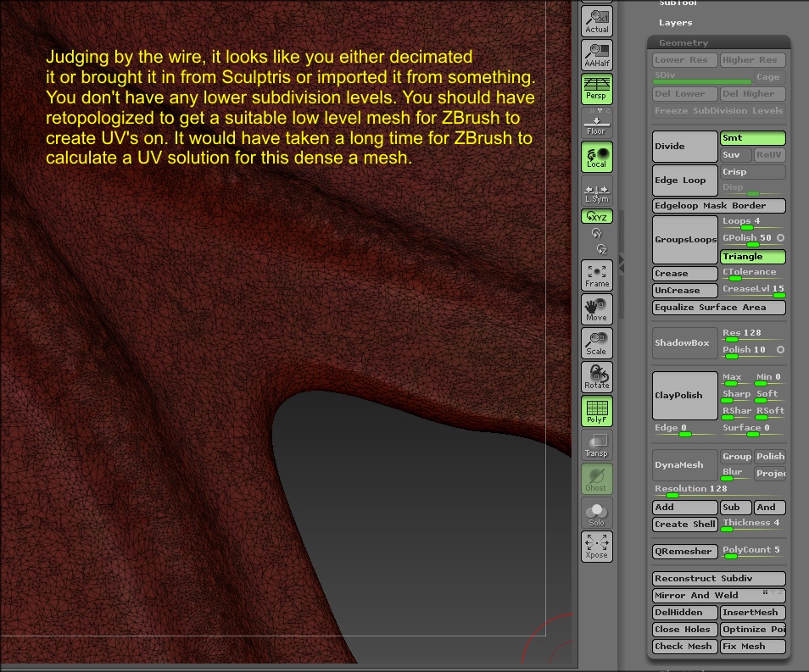Click the Actual size icon
This screenshot has width=809, height=672.
[x=597, y=21]
